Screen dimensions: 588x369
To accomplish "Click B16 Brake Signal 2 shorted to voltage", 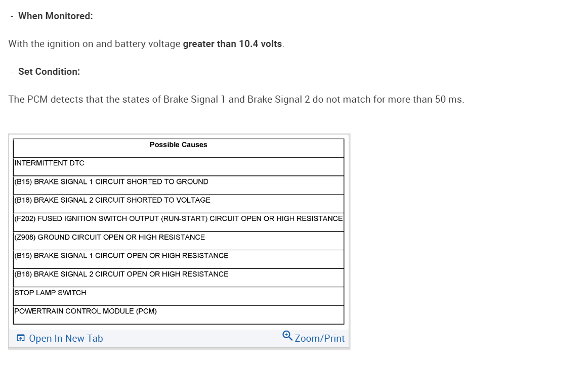I will (112, 200).
